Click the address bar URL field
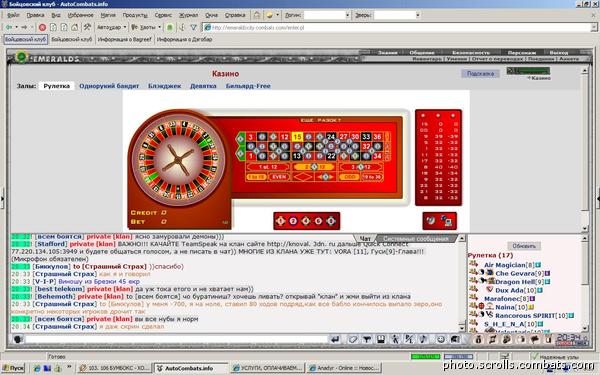Image resolution: width=600 pixels, height=375 pixels. coord(400,27)
